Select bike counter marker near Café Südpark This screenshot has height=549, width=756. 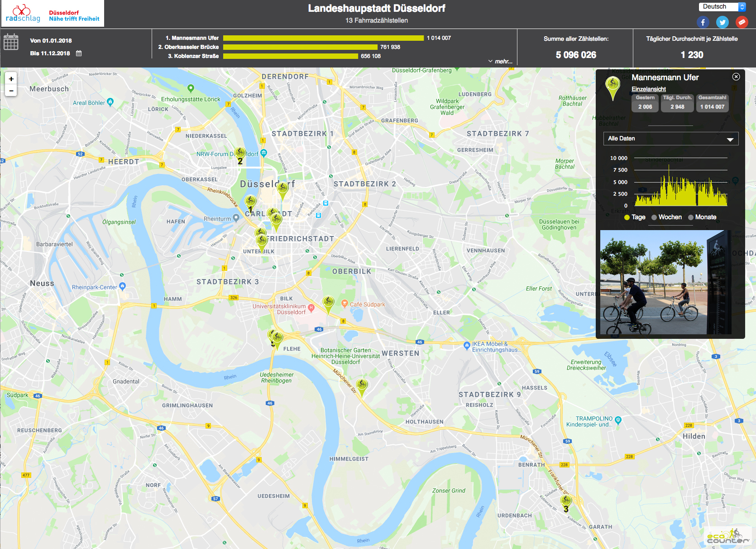pyautogui.click(x=328, y=303)
